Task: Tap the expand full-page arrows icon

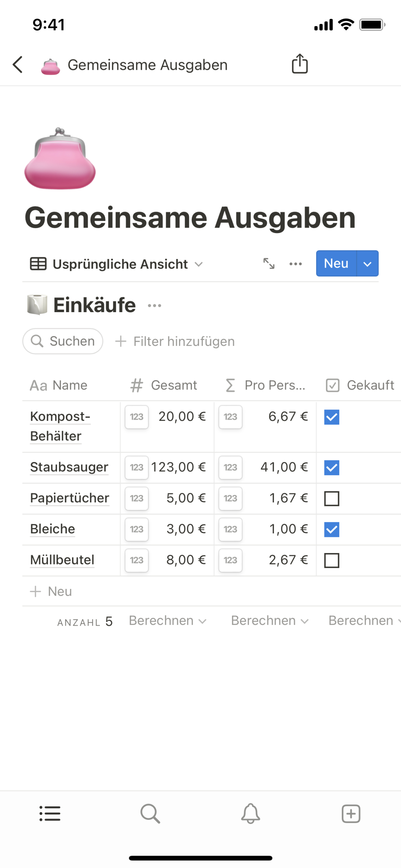Action: [269, 264]
